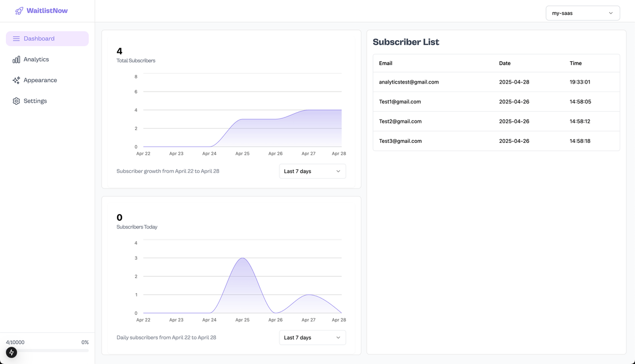The image size is (635, 364).
Task: Click the Apr 25 peak on daily chart
Action: 242,258
